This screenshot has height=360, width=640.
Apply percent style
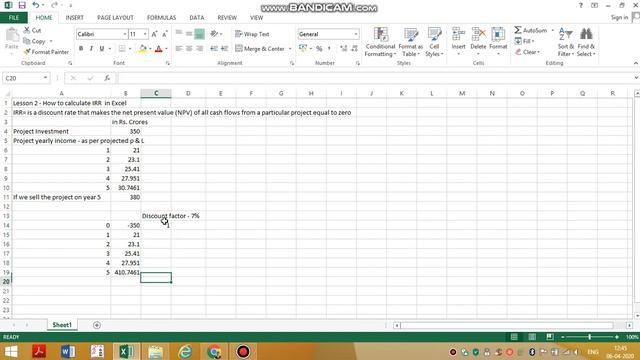[x=319, y=49]
